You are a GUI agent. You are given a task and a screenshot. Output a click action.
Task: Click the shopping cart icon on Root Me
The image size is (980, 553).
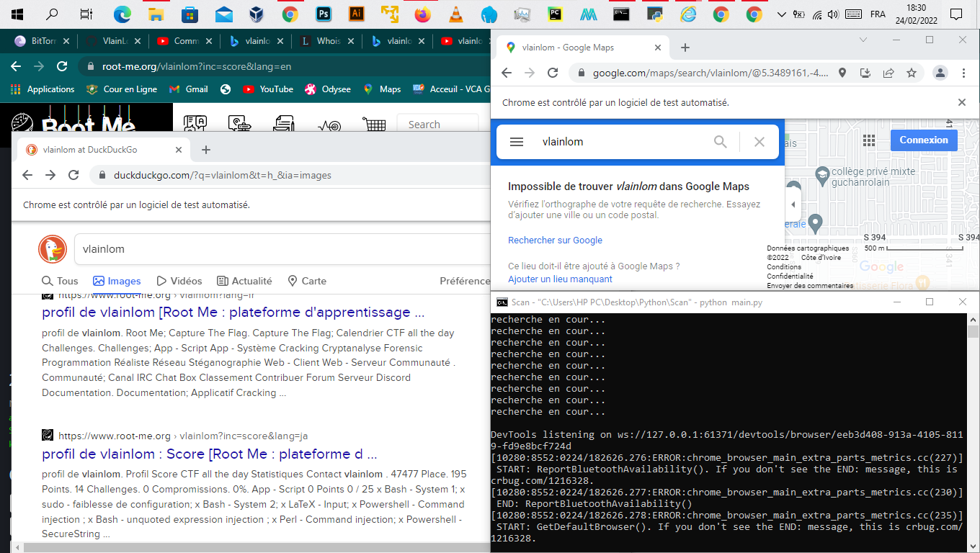[374, 124]
